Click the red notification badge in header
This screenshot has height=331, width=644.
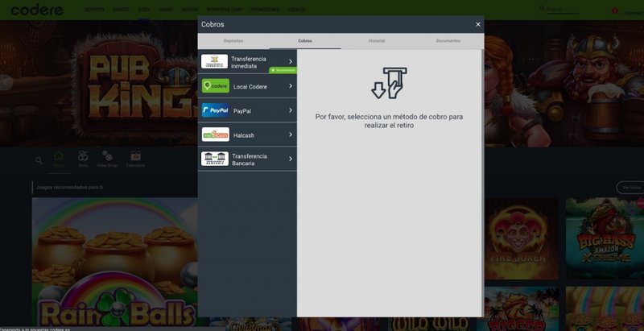coord(615,10)
